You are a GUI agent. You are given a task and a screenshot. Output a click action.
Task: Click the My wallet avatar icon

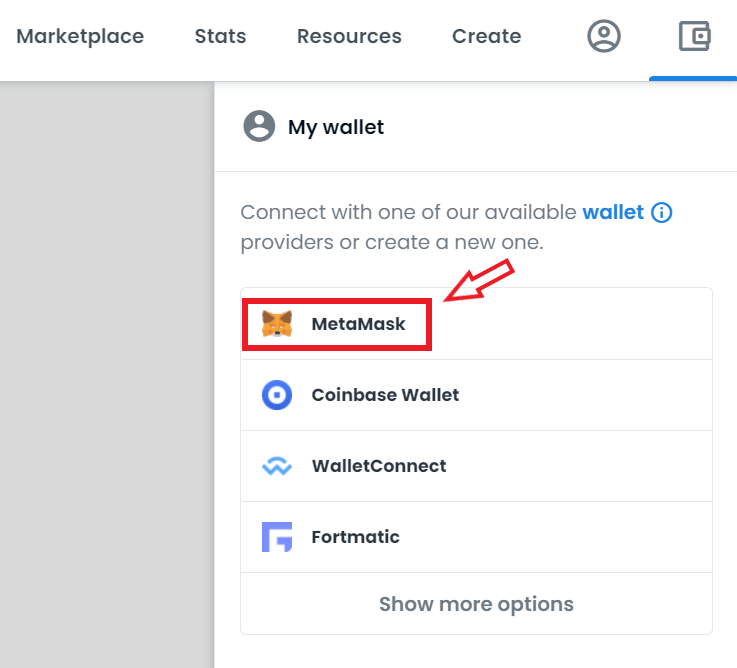[259, 126]
